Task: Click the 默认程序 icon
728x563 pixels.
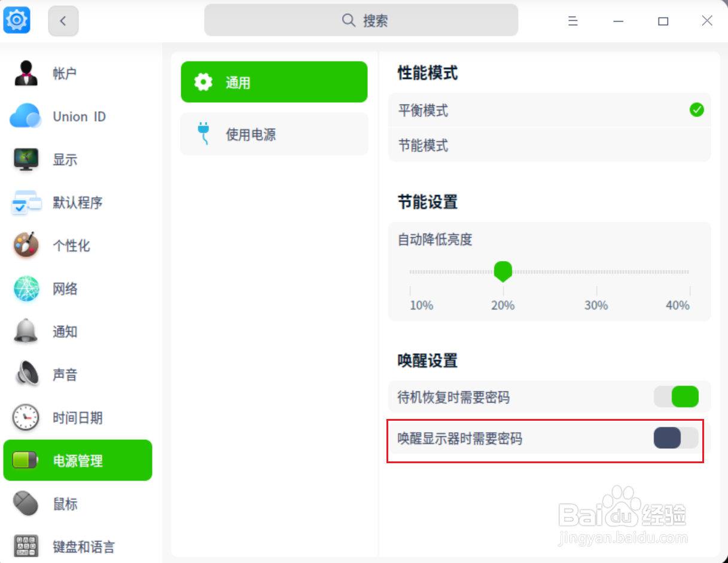Action: click(26, 203)
